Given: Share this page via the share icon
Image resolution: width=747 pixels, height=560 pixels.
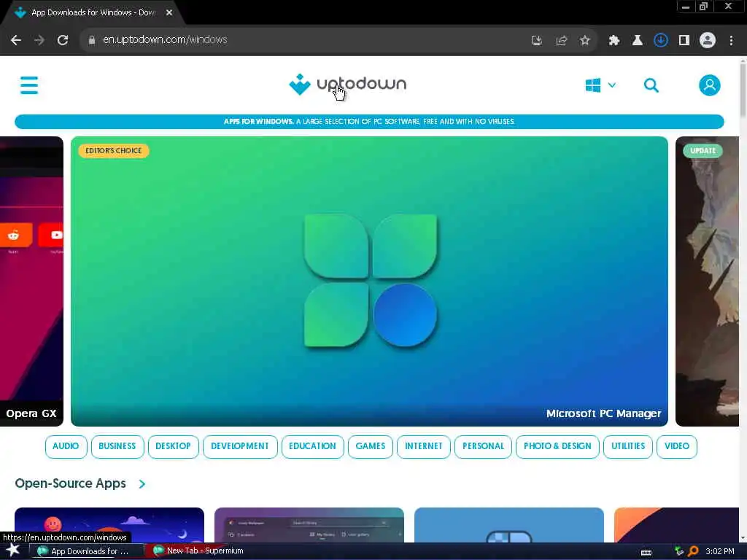Looking at the screenshot, I should 561,41.
